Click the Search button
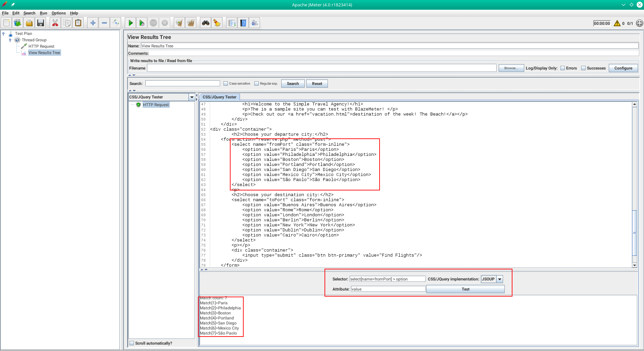The height and width of the screenshot is (351, 644). (293, 84)
